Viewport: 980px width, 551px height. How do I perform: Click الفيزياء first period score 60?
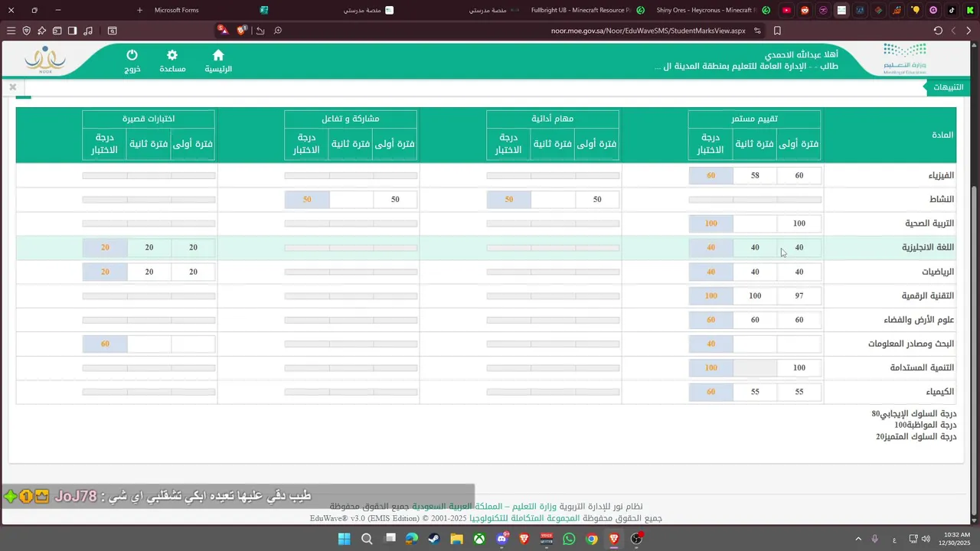[799, 175]
